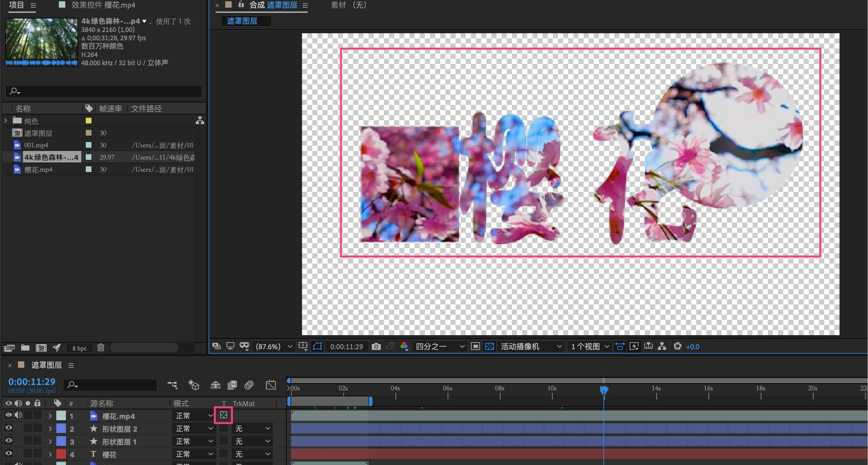Click the 8 bpc color depth button
Viewport: 868px width, 465px height.
tap(80, 348)
